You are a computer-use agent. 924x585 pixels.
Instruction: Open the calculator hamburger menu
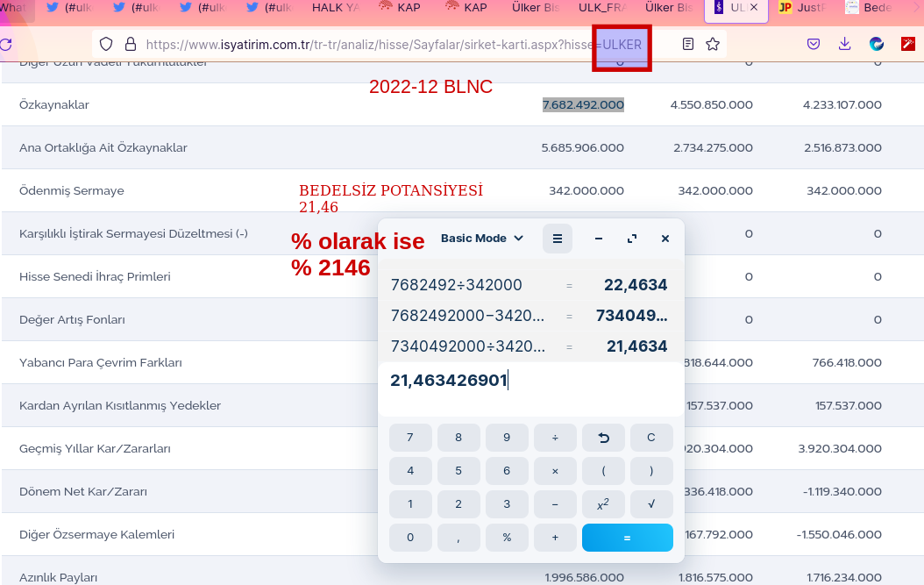[x=557, y=239]
